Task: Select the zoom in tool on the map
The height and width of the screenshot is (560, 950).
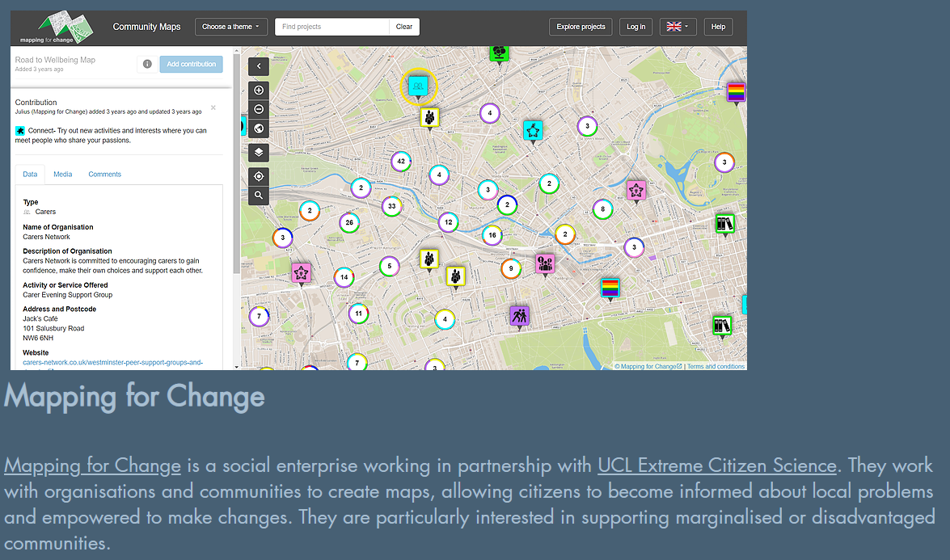Action: [258, 90]
